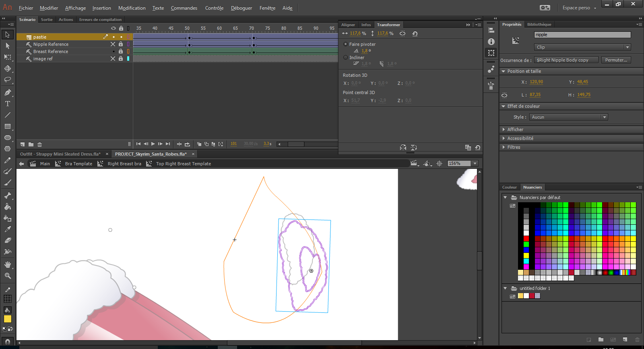
Task: Delete layer with timeline trash icon
Action: [39, 144]
